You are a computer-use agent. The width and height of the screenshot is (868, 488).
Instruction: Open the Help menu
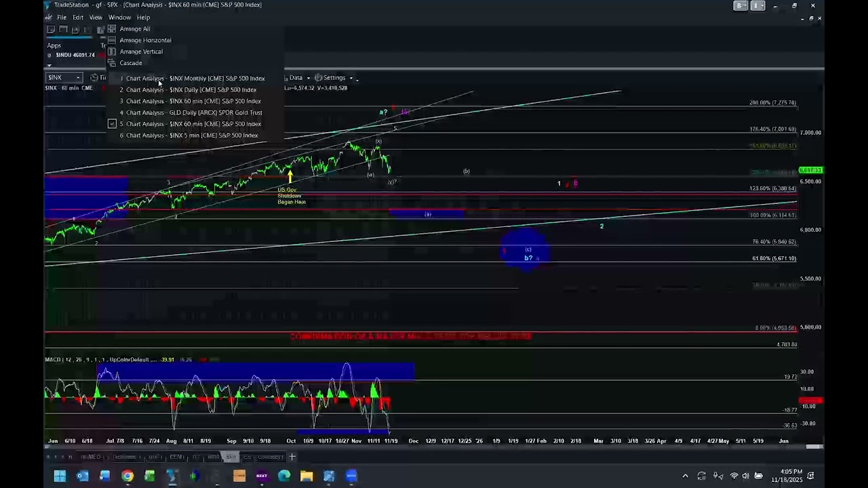tap(143, 17)
